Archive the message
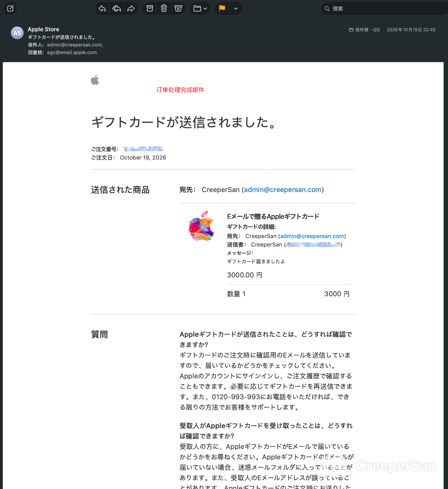Viewport: 448px width, 489px height. (x=150, y=9)
